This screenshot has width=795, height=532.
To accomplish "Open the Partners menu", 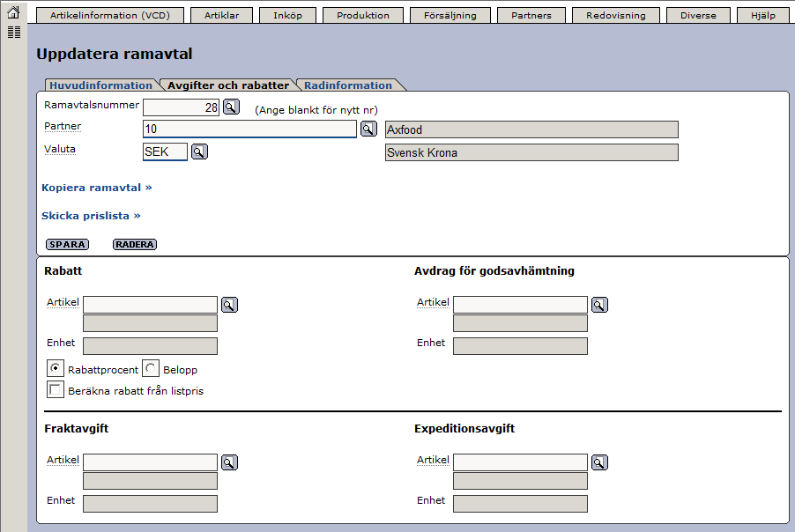I will (x=531, y=15).
